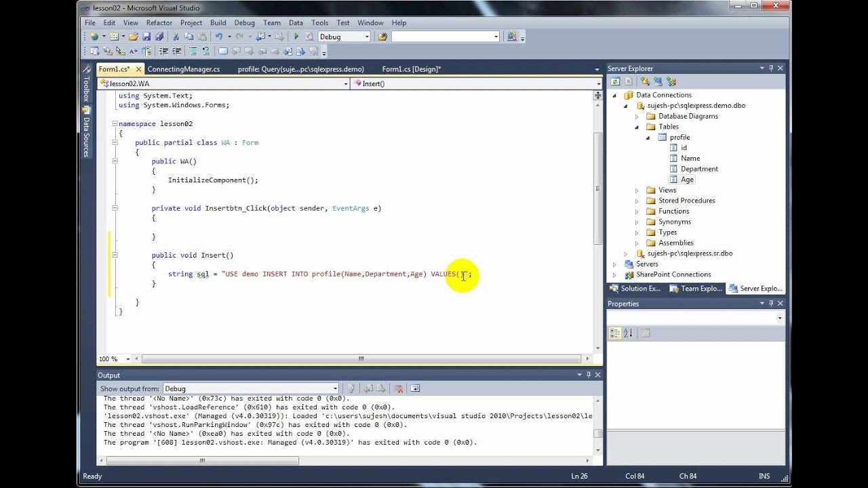Collapse the Insert() method outline
868x488 pixels.
click(115, 255)
